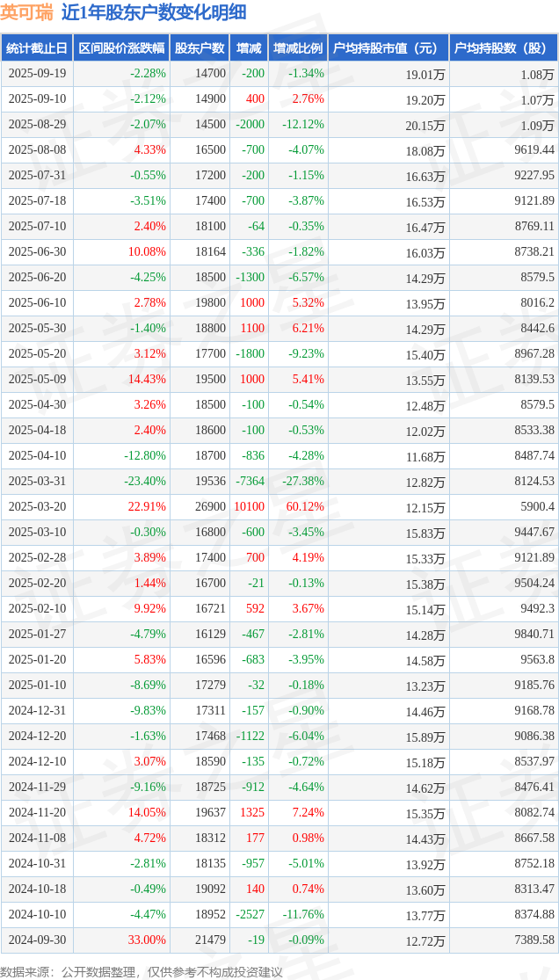Select the 股东户数 column header
Screen dimensions: 559x980
[x=200, y=48]
